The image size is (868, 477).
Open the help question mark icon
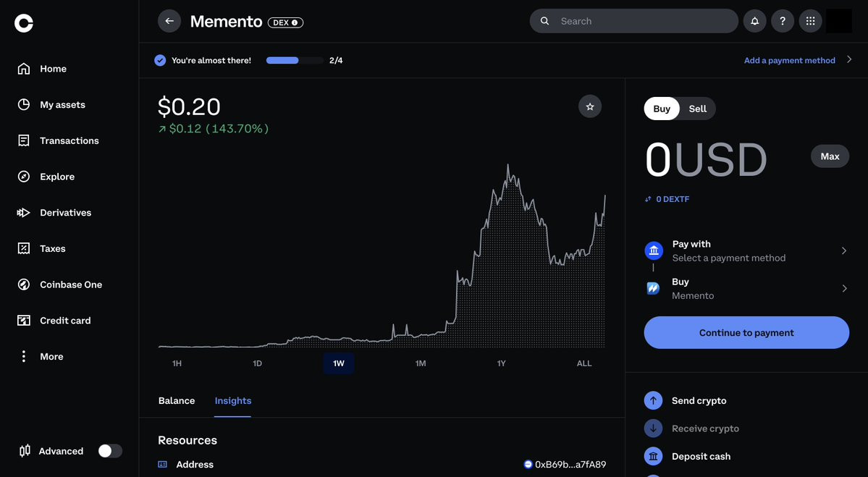click(x=782, y=21)
